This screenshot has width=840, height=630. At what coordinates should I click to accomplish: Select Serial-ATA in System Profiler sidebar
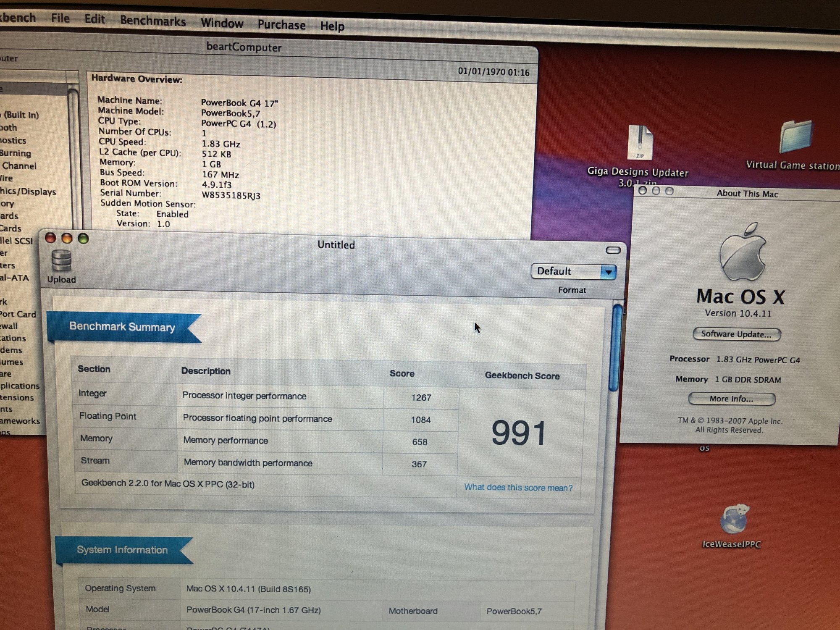click(14, 278)
